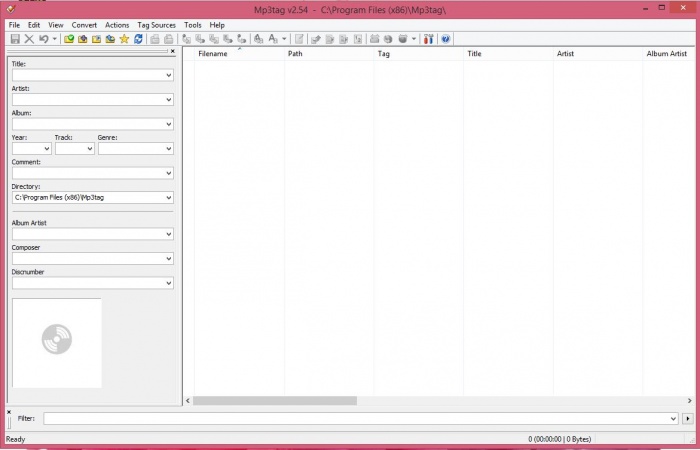Click the Save tag floppy disk icon

click(15, 39)
